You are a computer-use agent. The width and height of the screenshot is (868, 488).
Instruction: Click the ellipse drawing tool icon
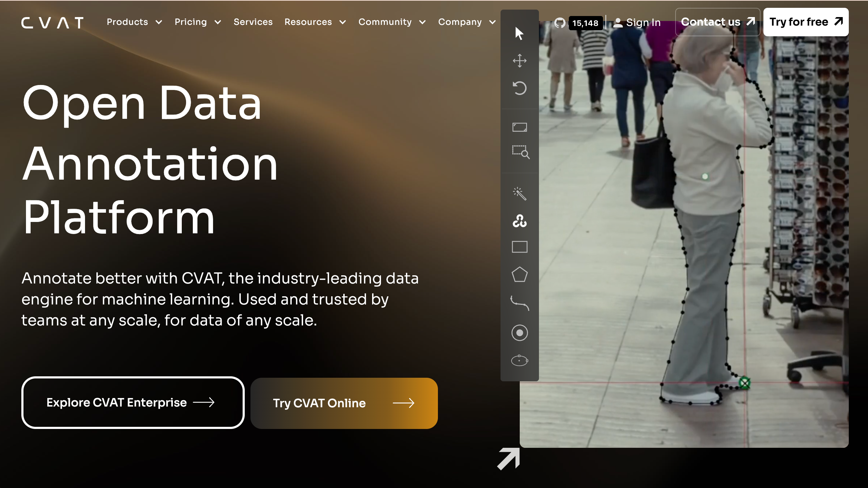(x=519, y=361)
